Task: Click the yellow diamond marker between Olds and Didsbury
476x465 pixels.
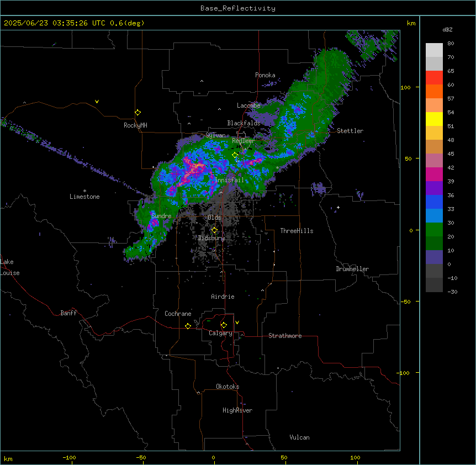Action: (214, 230)
